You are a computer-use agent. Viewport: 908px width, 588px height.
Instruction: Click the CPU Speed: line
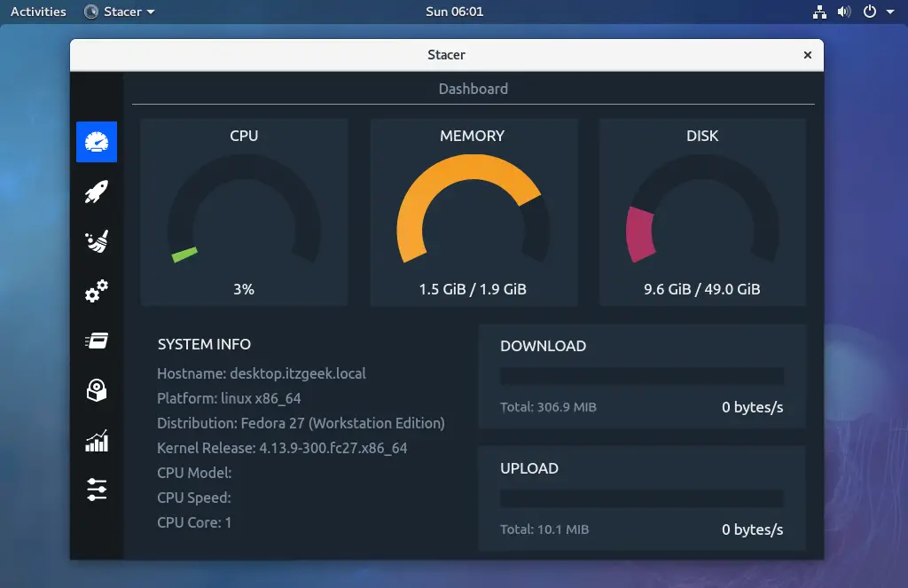[x=194, y=498]
